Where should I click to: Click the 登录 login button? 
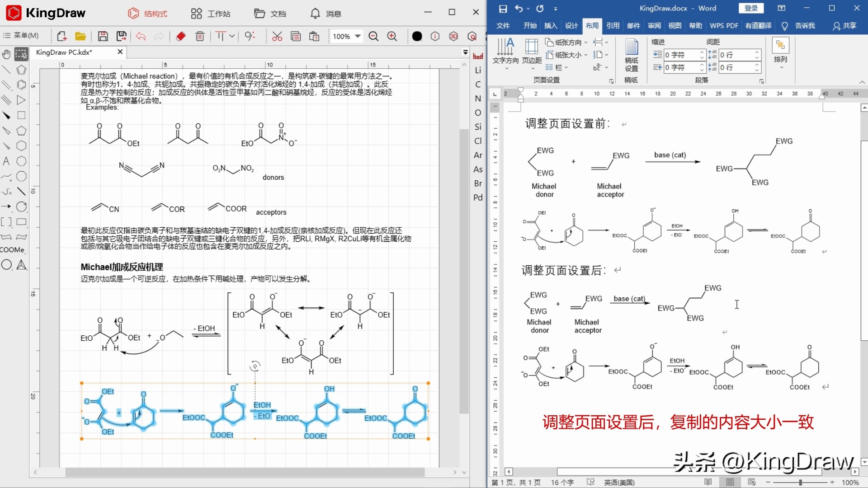click(x=751, y=8)
